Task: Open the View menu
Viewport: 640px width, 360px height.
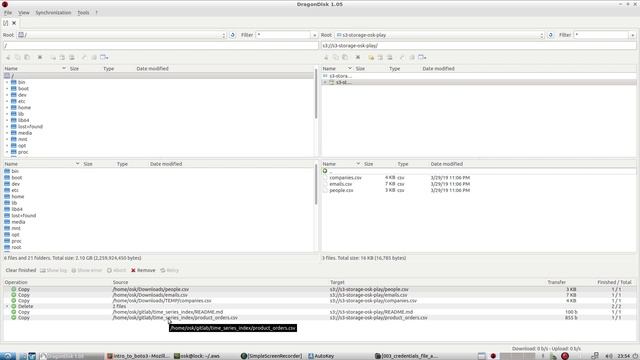Action: click(24, 13)
